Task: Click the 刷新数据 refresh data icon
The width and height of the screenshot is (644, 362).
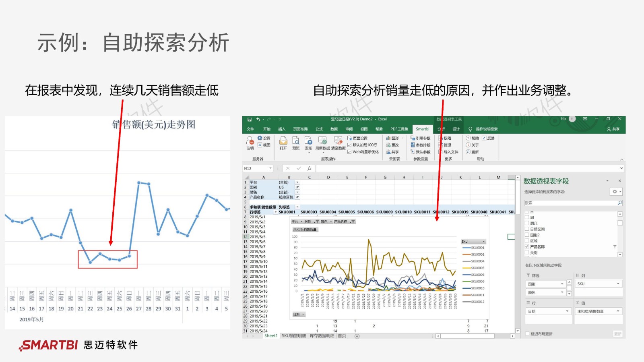Action: (x=322, y=141)
